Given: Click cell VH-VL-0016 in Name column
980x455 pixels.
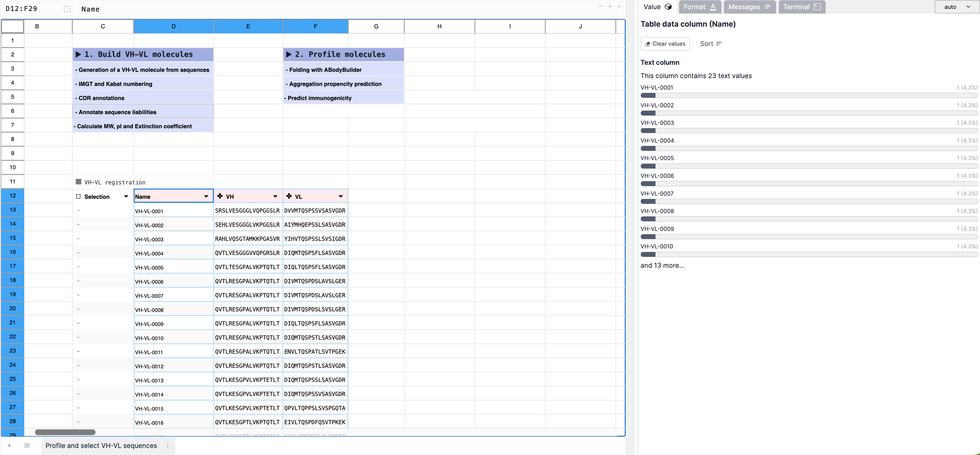Looking at the screenshot, I should pos(174,422).
